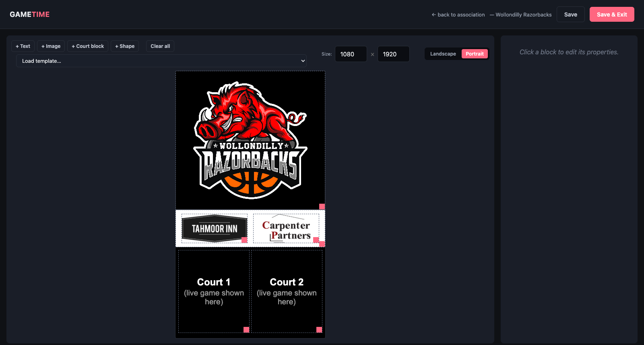Select the Court 2 block

287,291
